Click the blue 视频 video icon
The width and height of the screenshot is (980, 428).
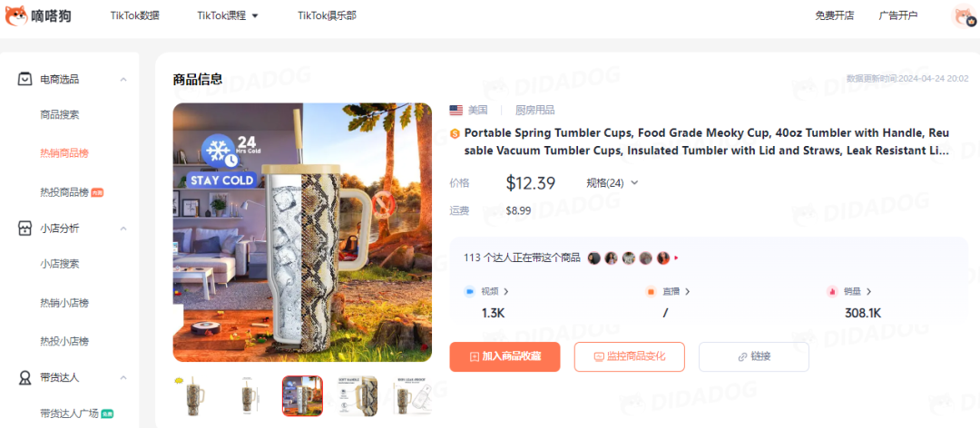click(469, 291)
